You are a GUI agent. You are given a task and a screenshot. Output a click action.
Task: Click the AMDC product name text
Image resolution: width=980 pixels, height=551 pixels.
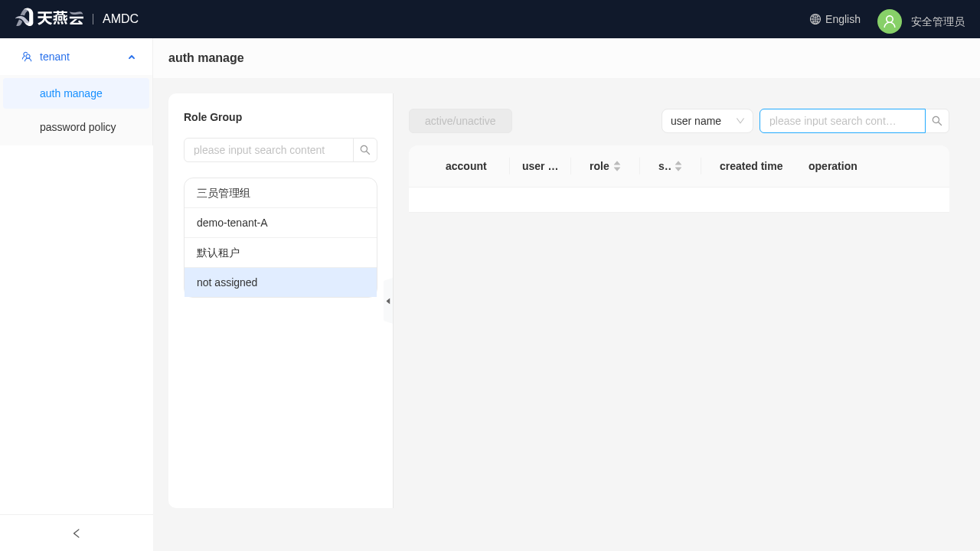pos(120,19)
